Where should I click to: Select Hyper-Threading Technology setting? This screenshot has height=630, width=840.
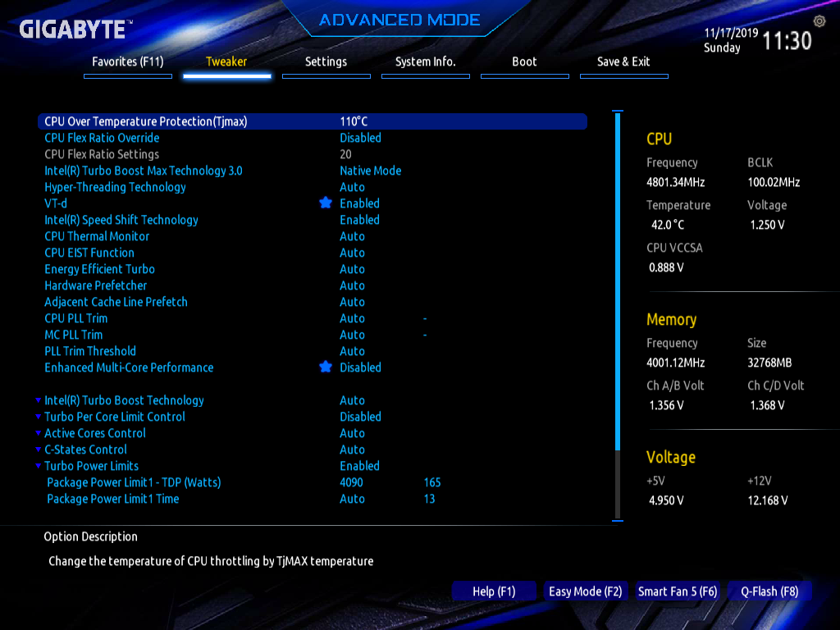115,187
